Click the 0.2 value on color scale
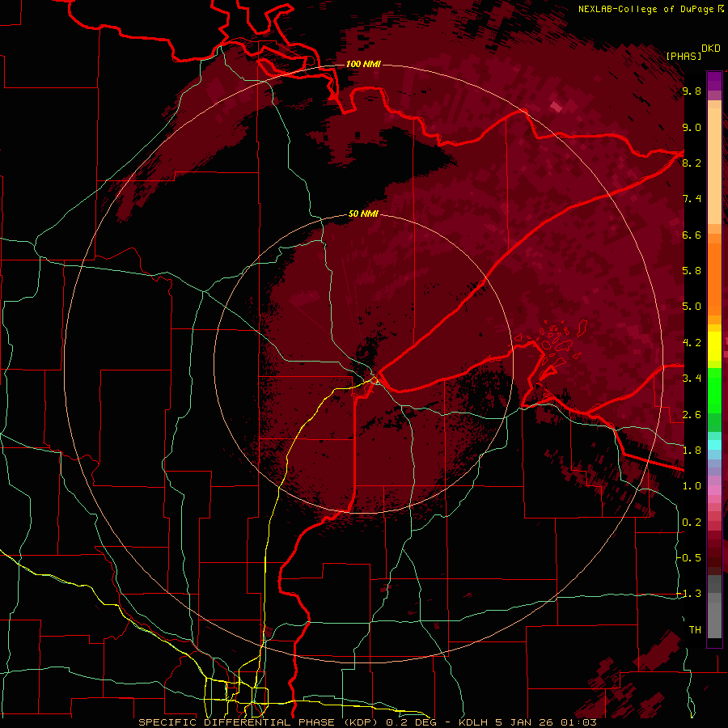This screenshot has height=728, width=728. [692, 523]
